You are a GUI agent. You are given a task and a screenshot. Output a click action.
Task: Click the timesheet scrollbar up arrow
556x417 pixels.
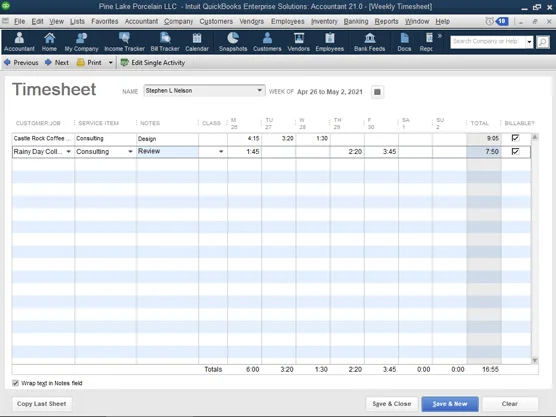click(535, 137)
